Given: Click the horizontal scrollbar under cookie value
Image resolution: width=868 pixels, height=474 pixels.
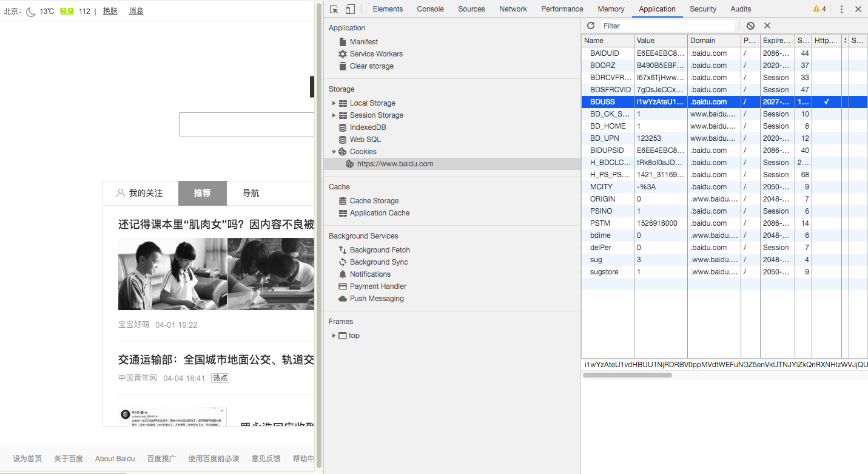Looking at the screenshot, I should [627, 375].
